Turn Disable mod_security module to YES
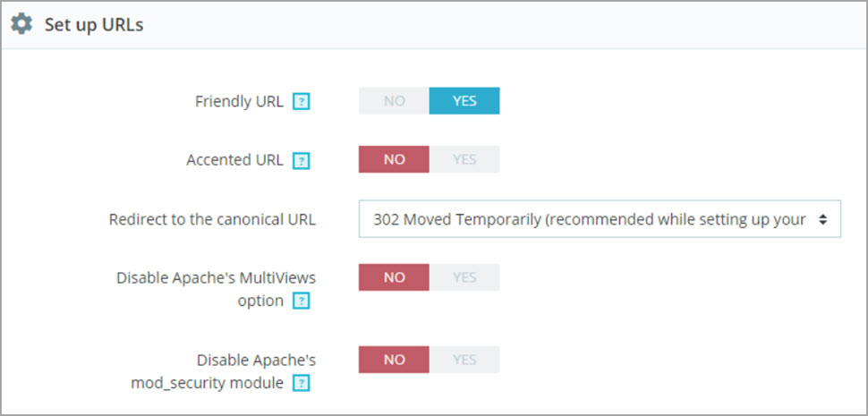Image resolution: width=868 pixels, height=416 pixels. click(x=464, y=360)
